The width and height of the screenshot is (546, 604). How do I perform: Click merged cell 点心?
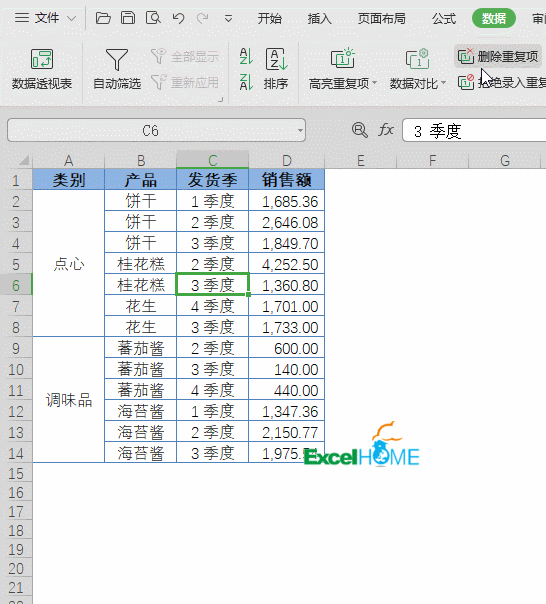click(x=69, y=263)
